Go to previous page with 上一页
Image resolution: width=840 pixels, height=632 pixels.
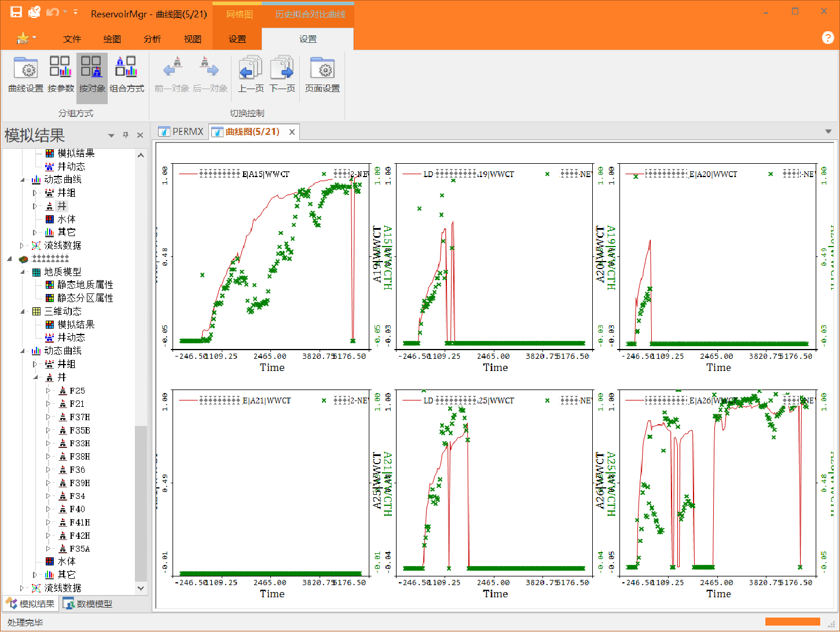pos(251,75)
